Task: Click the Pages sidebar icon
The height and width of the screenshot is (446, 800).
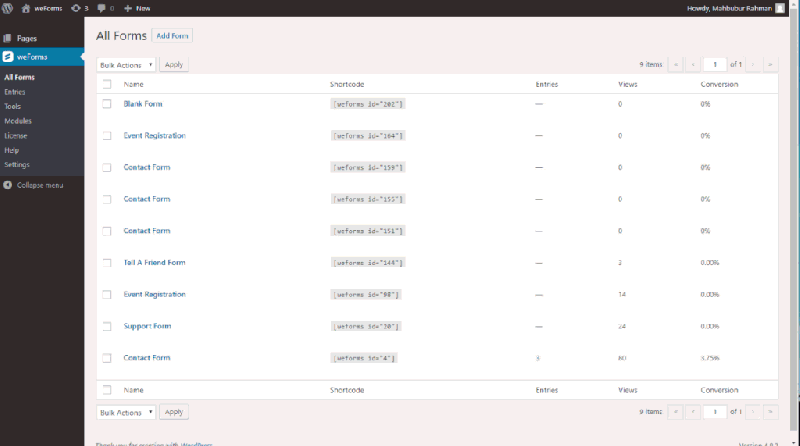Action: [x=7, y=38]
